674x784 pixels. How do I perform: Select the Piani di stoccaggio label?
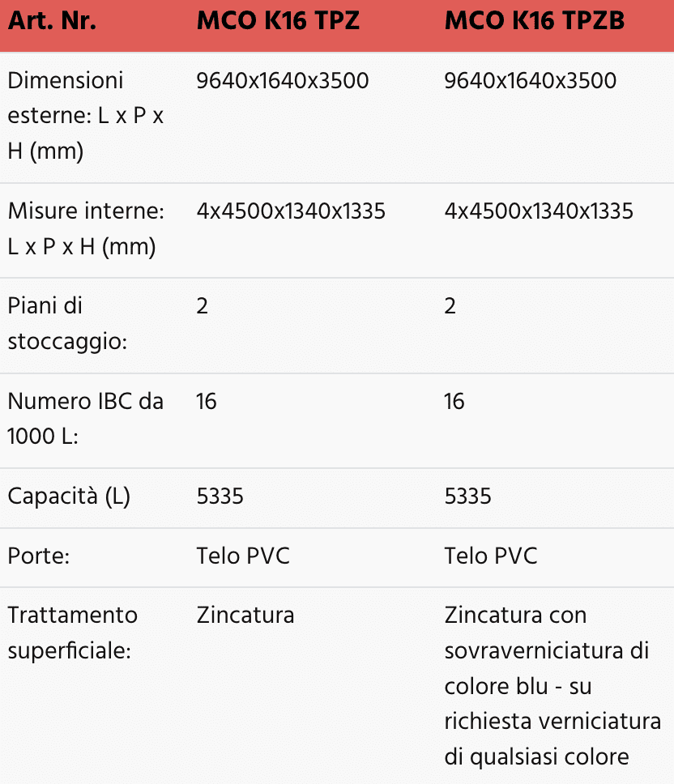click(x=67, y=324)
